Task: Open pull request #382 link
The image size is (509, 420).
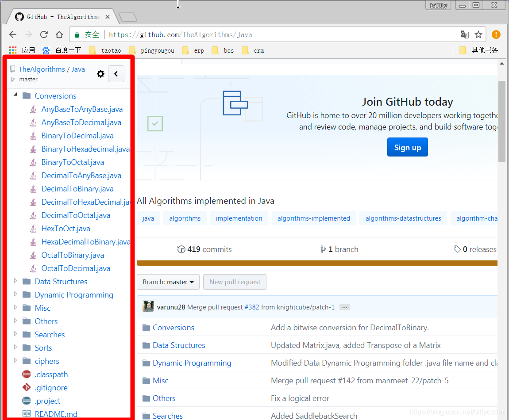Action: click(x=252, y=307)
